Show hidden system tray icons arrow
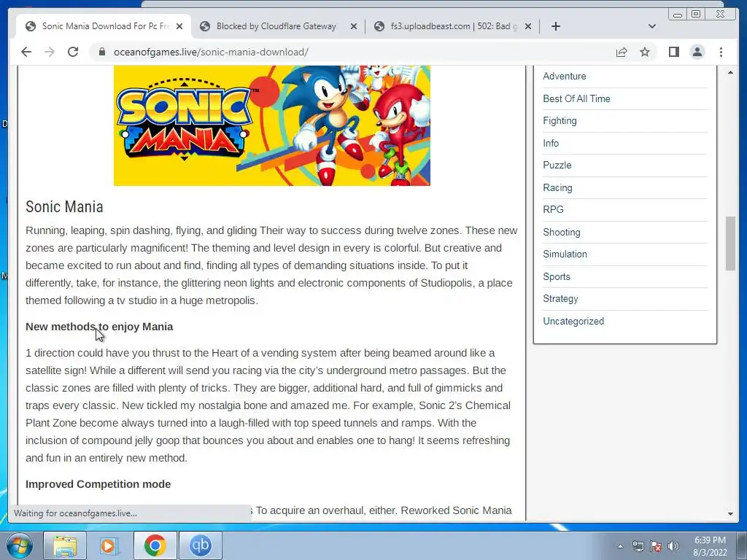Viewport: 747px width, 560px height. [620, 546]
